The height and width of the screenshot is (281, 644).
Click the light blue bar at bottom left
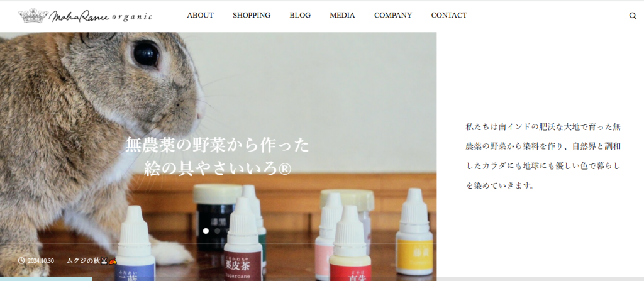[x=45, y=279]
